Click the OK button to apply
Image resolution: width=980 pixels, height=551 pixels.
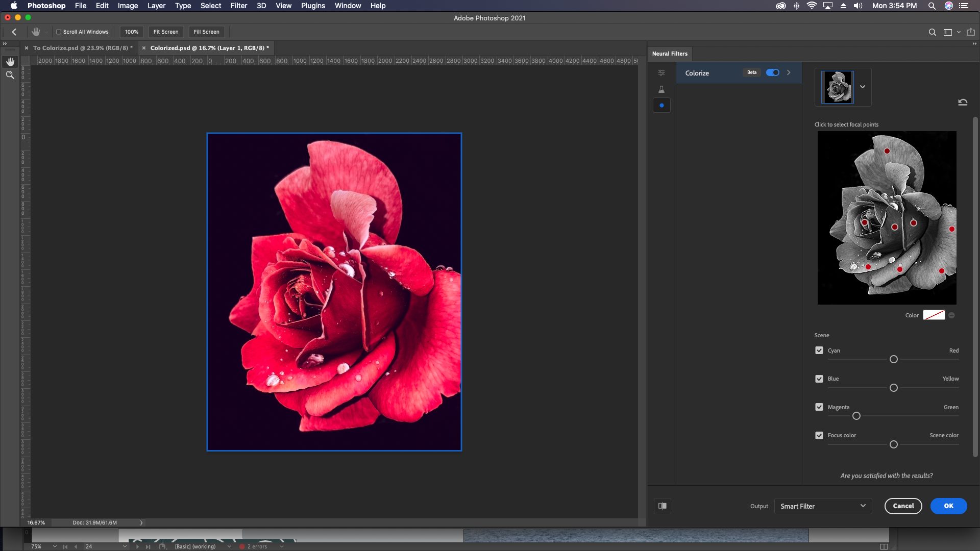click(x=948, y=505)
